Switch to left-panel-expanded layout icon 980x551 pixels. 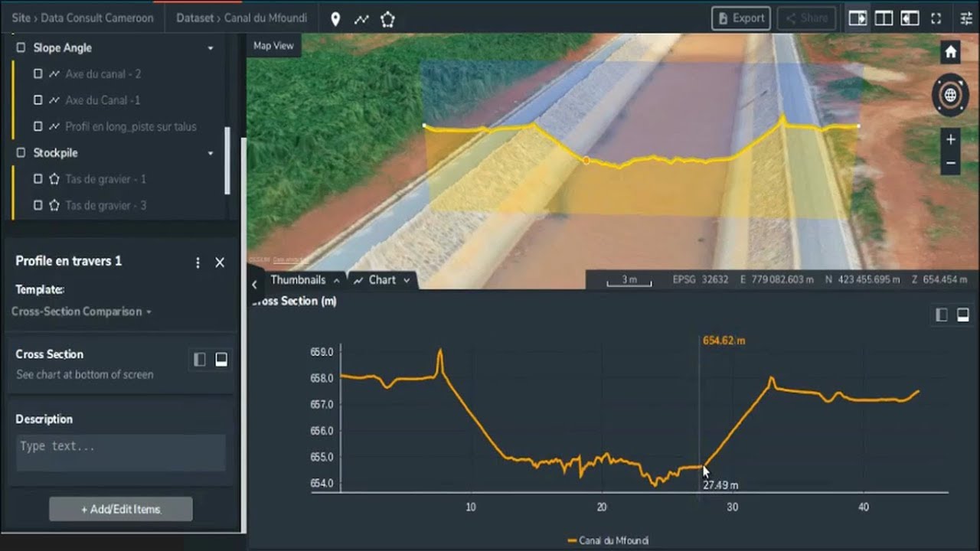[857, 18]
